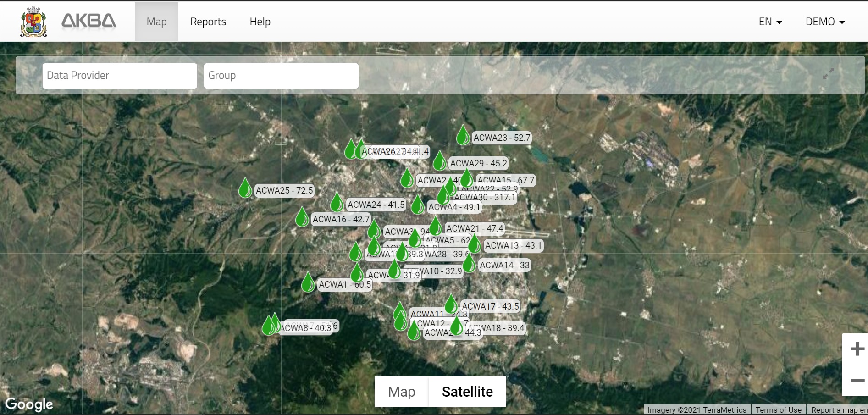Switch to Satellite map view
Viewport: 868px width, 415px height.
(467, 392)
